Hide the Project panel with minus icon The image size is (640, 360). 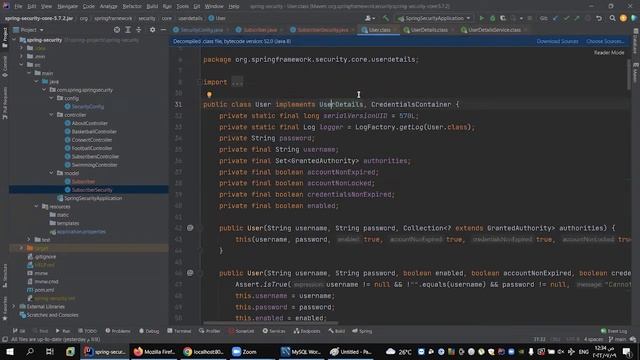coord(163,30)
